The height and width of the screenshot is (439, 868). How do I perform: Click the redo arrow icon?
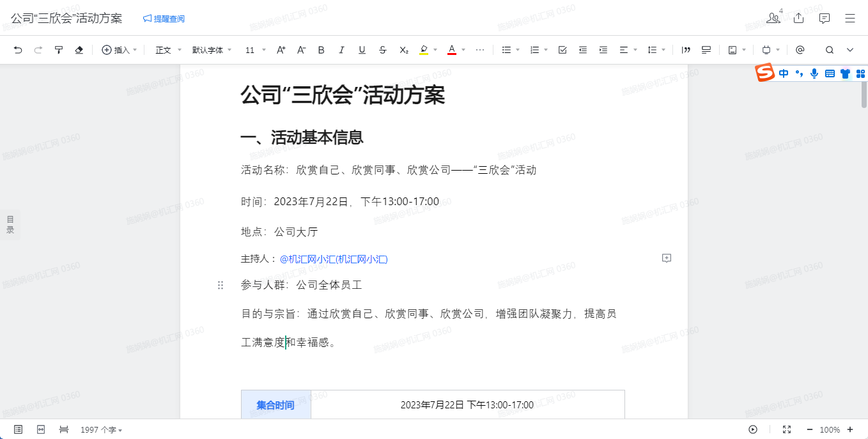[x=38, y=50]
